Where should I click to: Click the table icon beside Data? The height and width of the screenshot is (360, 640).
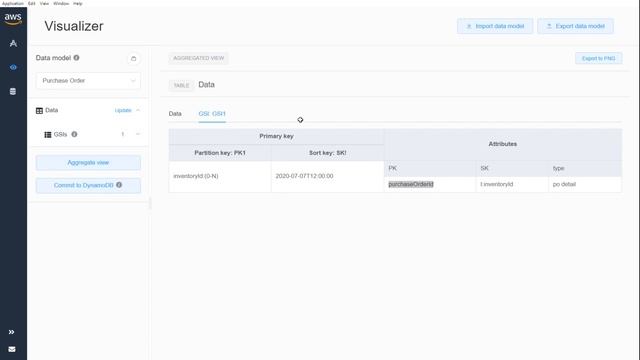tap(39, 111)
